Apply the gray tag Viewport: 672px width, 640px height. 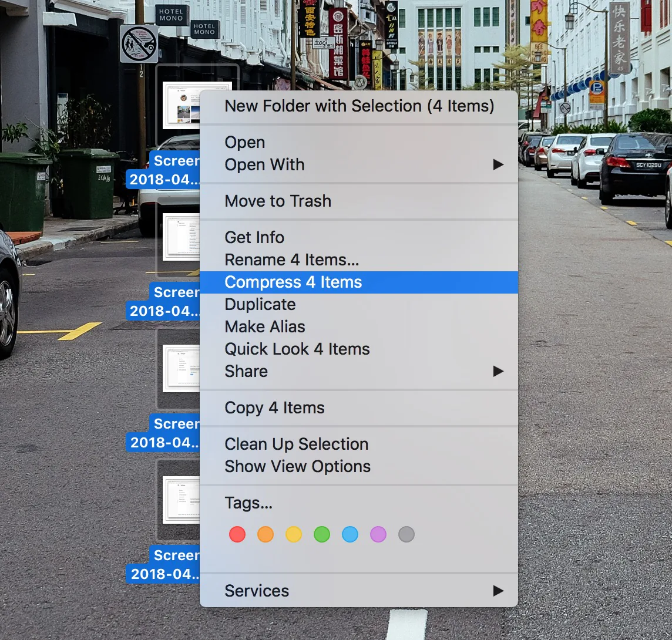point(406,534)
